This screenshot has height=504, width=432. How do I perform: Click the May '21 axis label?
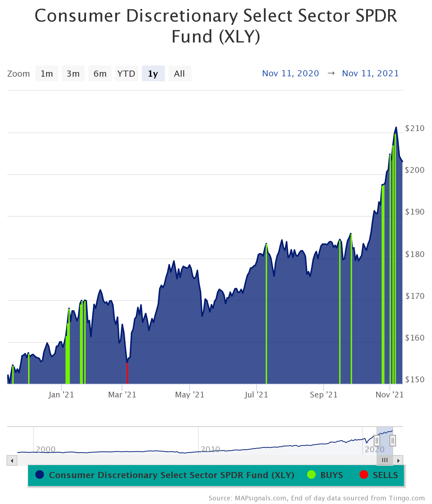(190, 395)
